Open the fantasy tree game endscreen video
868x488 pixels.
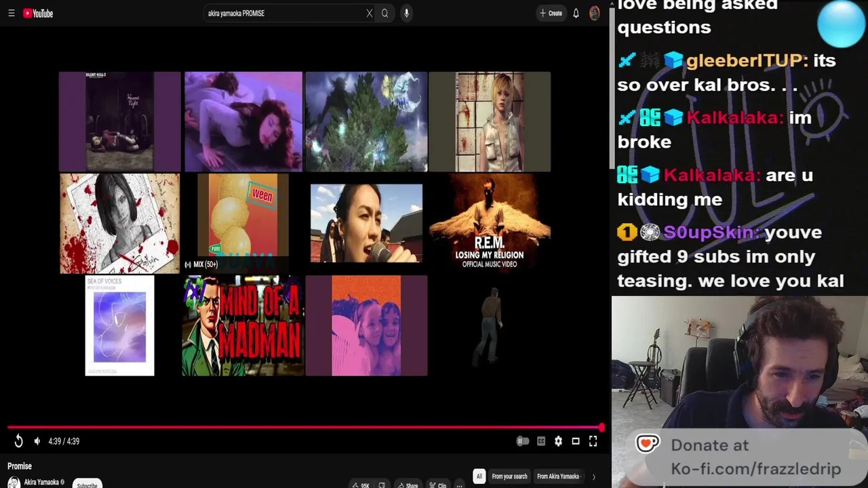click(x=366, y=121)
